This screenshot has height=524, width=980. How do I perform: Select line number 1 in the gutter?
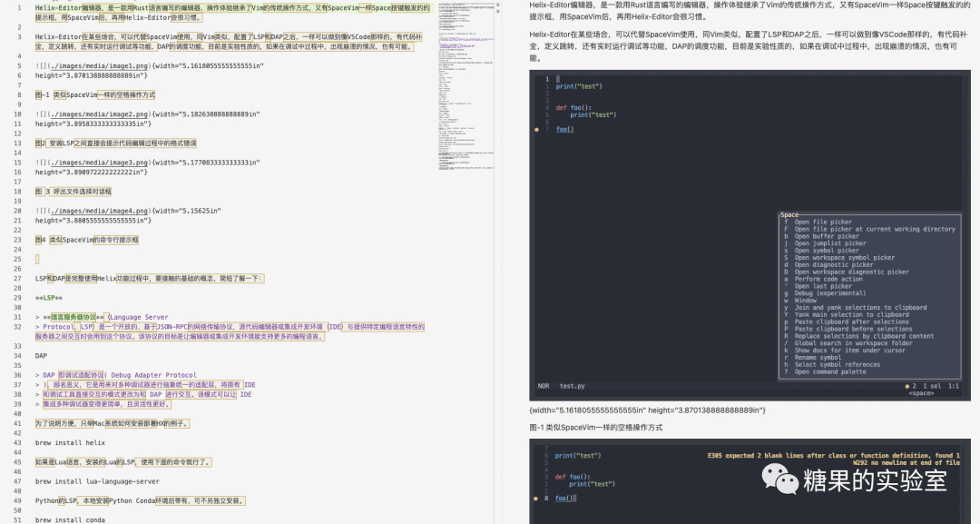[19, 8]
